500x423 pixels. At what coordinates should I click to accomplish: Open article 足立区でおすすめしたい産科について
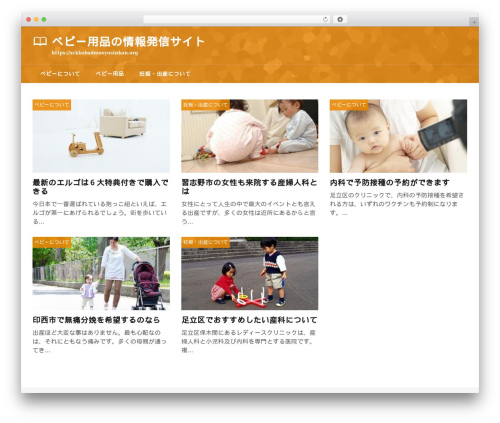(249, 320)
